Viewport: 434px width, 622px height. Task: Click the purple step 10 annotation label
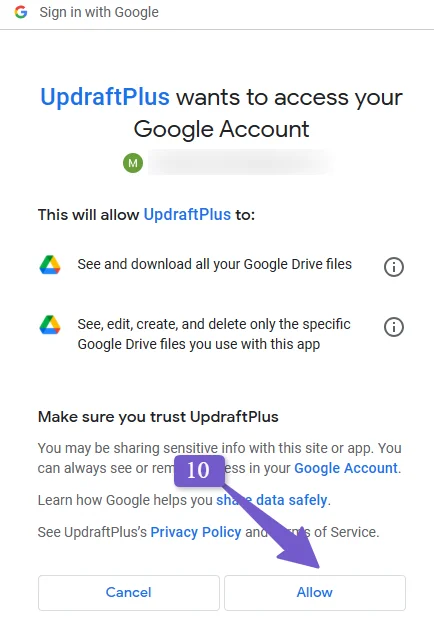click(x=199, y=470)
